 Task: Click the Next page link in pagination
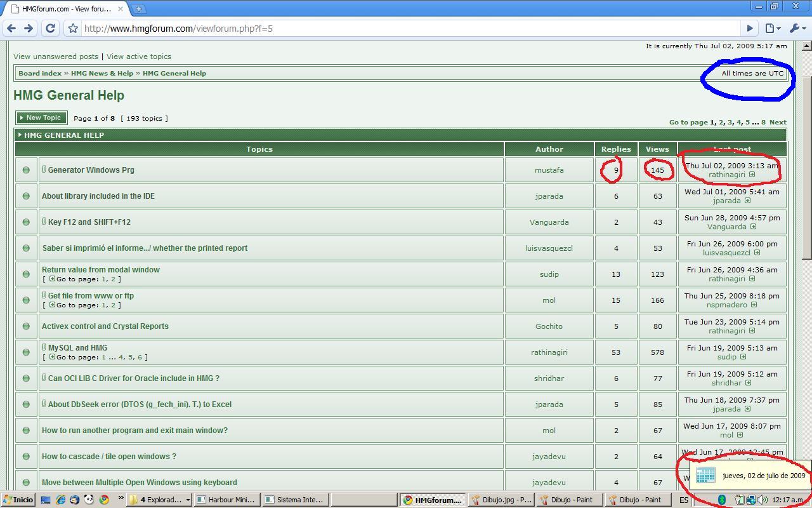[x=778, y=122]
